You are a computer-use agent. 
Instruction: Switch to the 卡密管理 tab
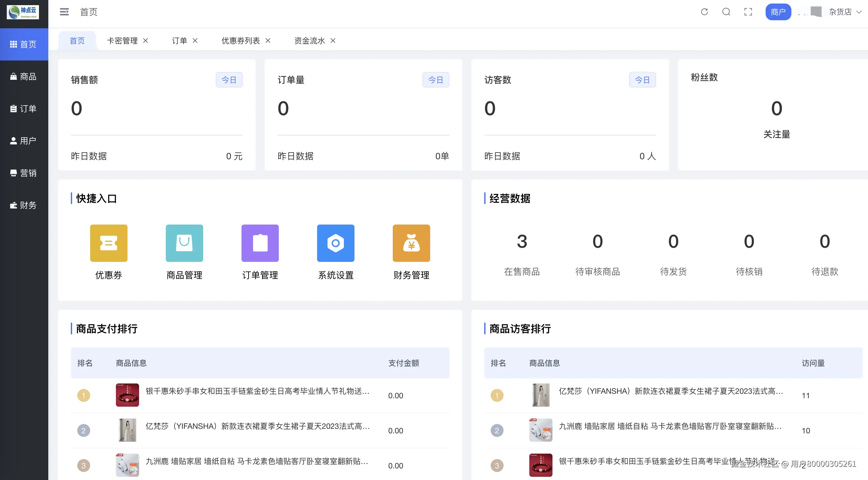tap(122, 41)
